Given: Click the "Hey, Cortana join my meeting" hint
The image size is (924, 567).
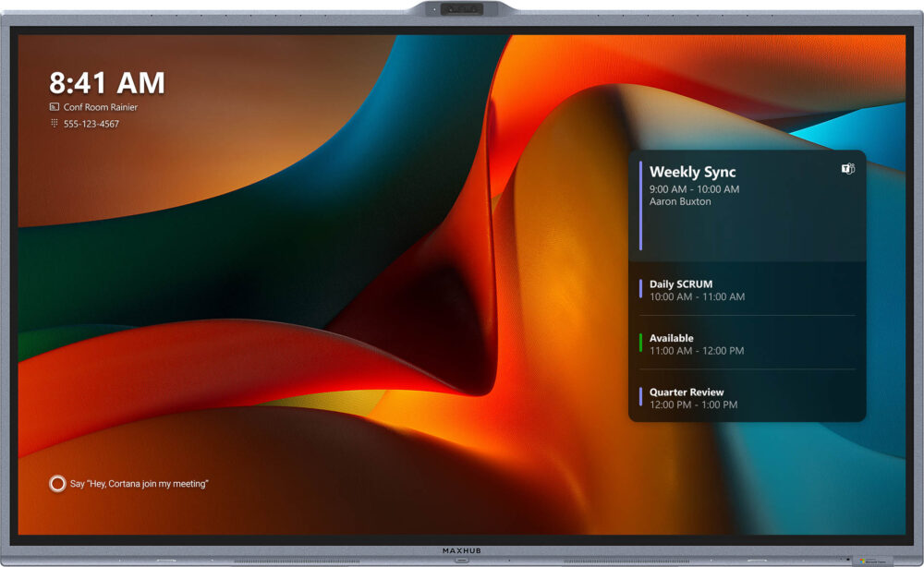Looking at the screenshot, I should [140, 484].
